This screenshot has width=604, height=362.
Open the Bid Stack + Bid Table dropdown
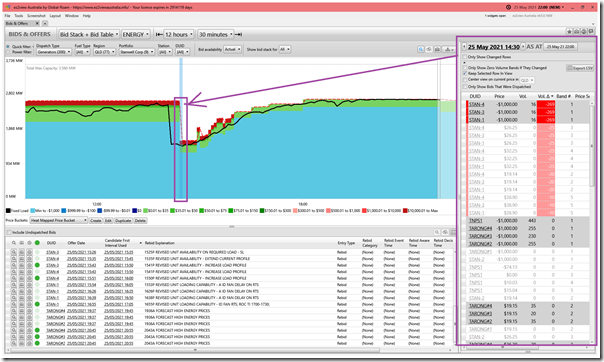[x=89, y=34]
